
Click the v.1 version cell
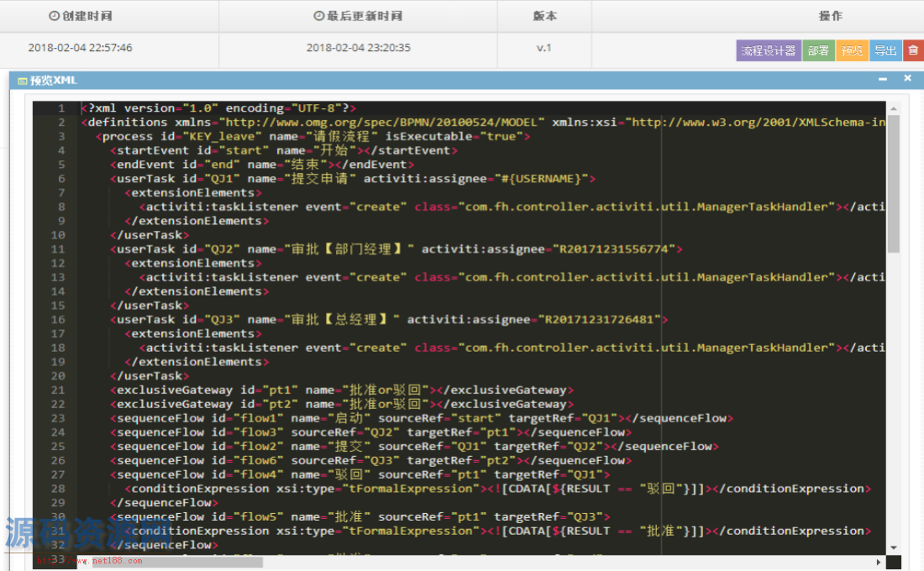pos(544,48)
